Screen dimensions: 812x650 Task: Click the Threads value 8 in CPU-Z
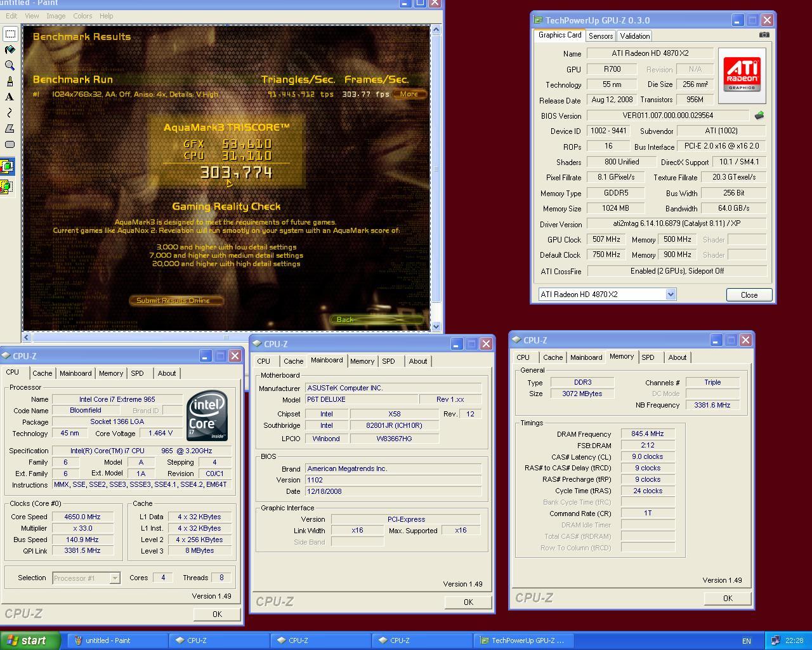coord(221,578)
